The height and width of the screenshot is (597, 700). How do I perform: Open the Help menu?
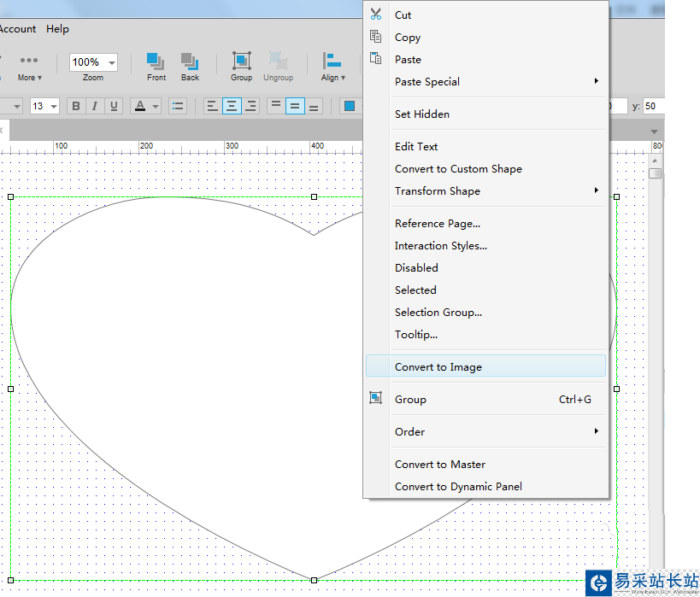point(57,29)
